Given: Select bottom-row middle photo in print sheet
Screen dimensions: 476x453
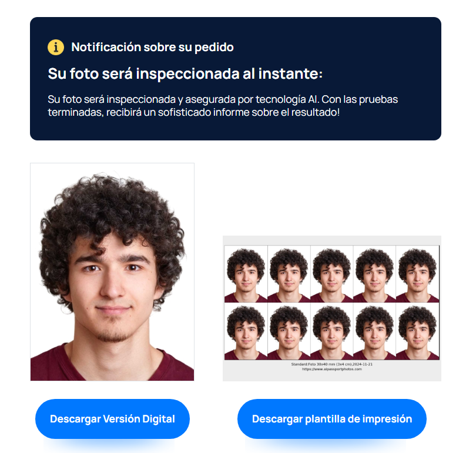Looking at the screenshot, I should coord(331,331).
